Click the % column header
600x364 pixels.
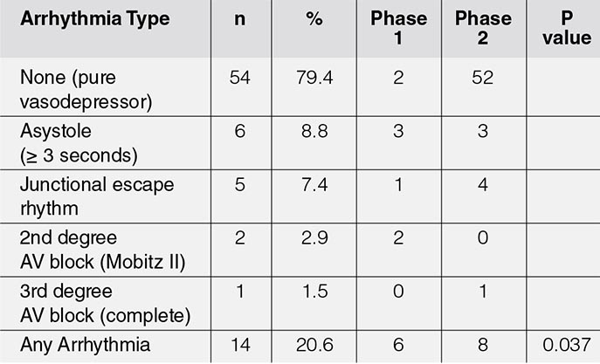(314, 18)
